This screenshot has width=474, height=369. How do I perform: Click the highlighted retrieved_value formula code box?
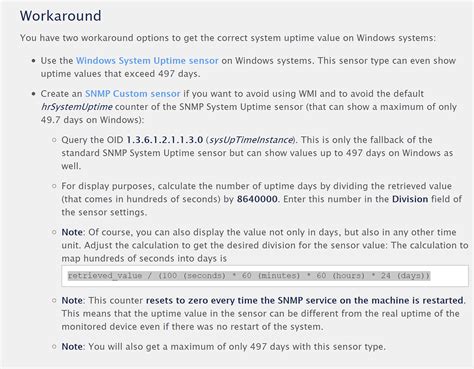(265, 276)
